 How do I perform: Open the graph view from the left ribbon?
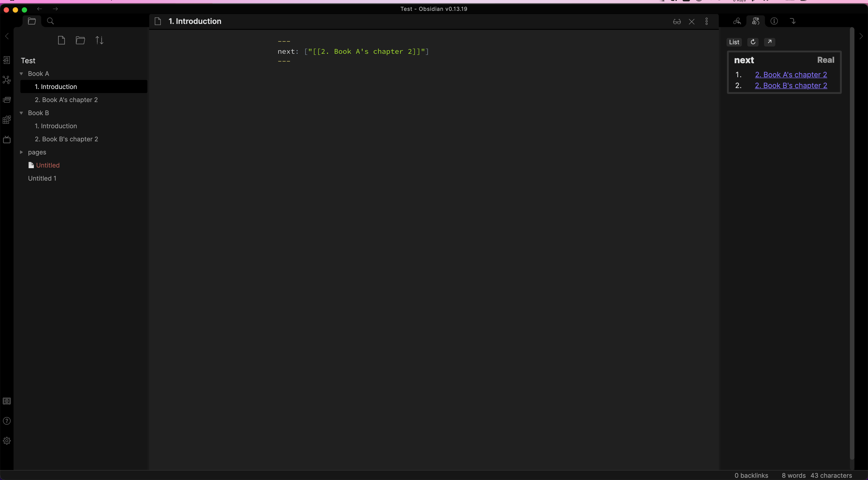click(7, 80)
